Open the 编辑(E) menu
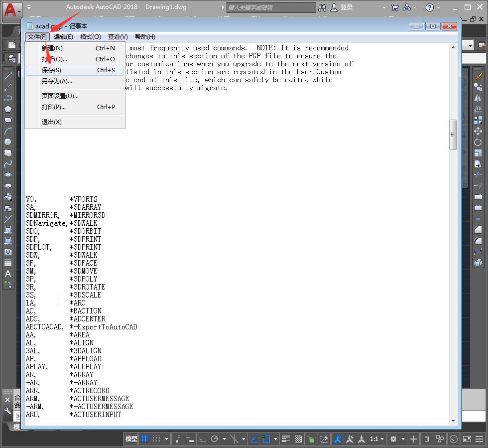488x448 pixels. [x=63, y=37]
